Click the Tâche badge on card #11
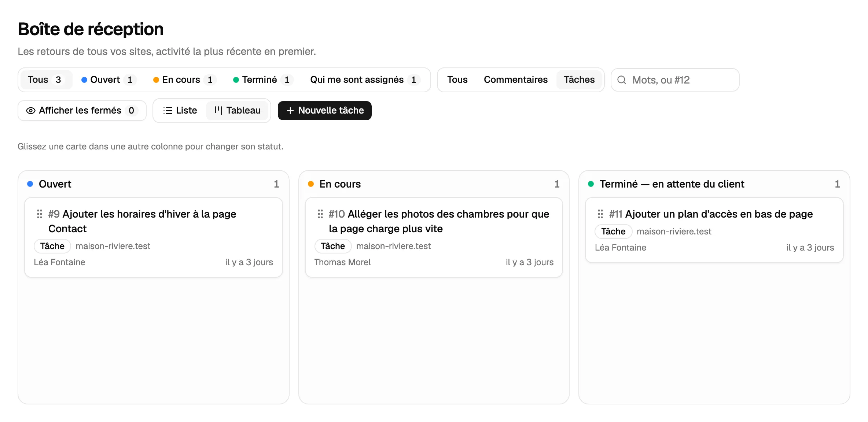Screen dimensions: 868x422 point(613,232)
